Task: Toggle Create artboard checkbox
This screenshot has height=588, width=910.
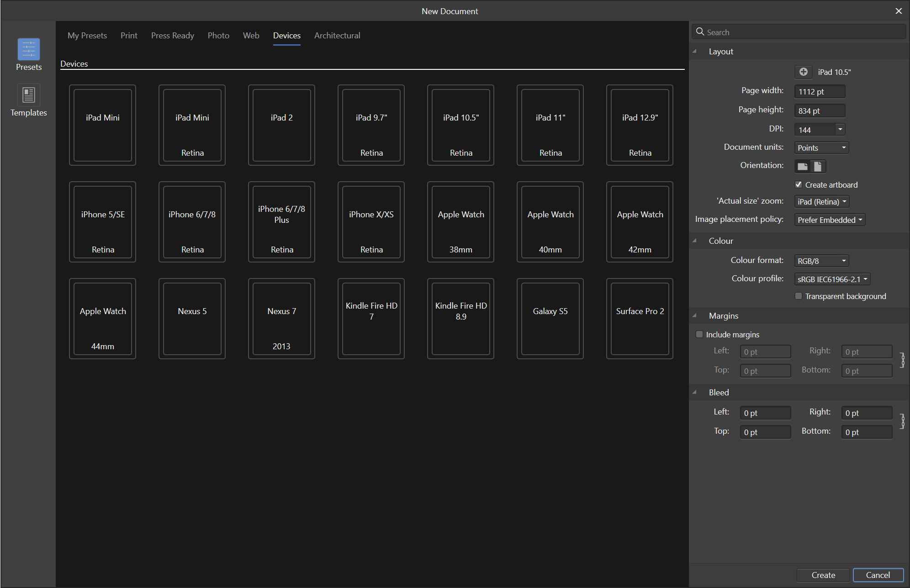Action: pos(799,184)
